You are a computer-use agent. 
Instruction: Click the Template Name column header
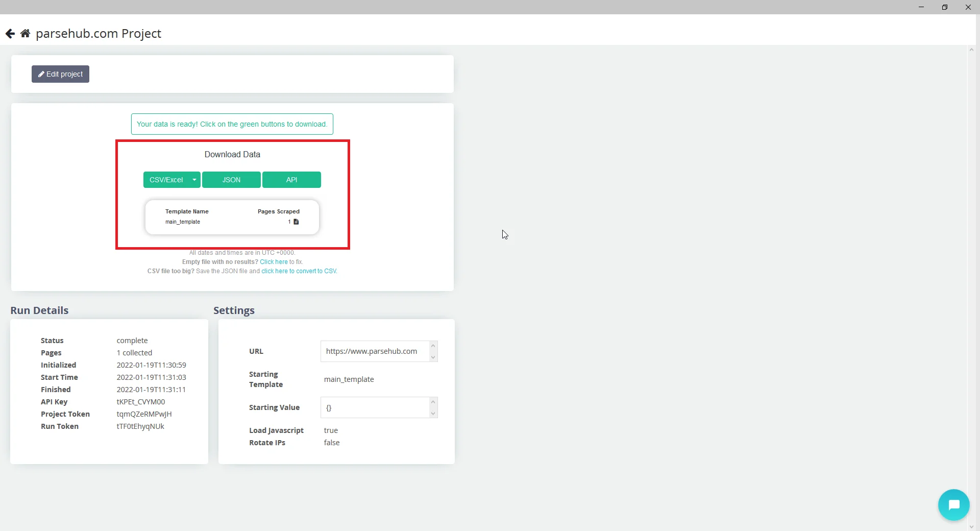[x=187, y=211]
